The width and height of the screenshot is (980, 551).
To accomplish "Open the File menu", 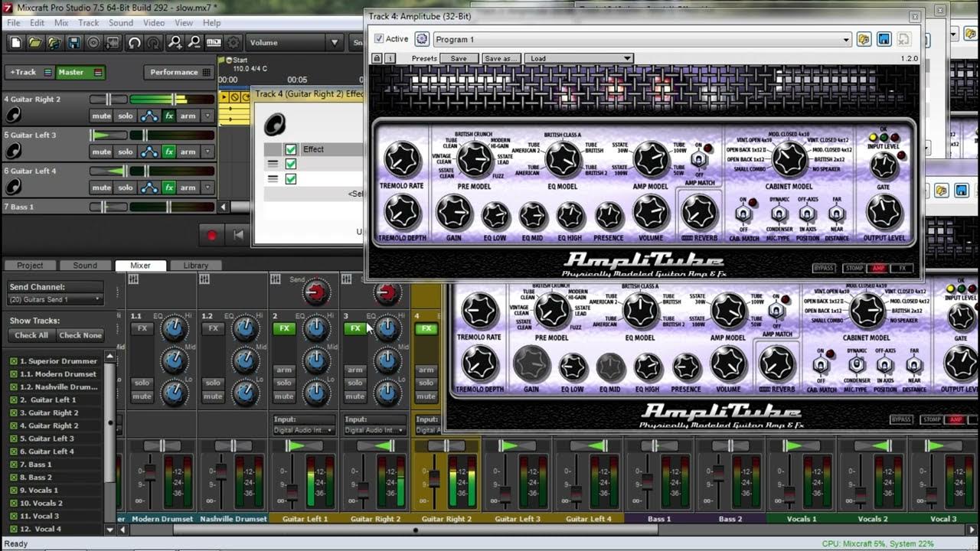I will point(14,23).
